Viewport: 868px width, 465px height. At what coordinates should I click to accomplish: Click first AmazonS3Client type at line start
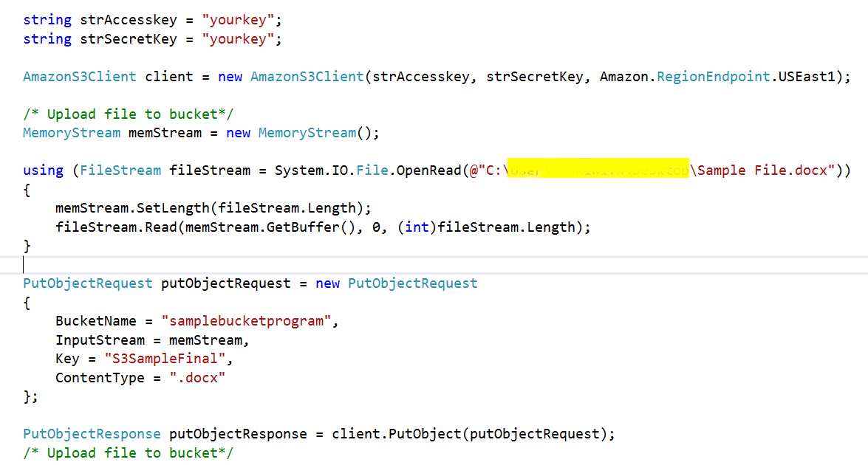point(80,77)
